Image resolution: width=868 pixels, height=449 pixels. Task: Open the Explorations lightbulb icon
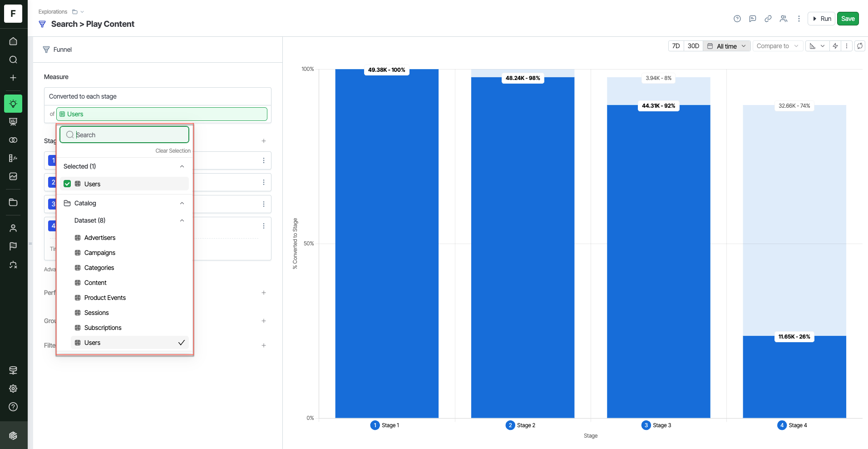tap(13, 104)
